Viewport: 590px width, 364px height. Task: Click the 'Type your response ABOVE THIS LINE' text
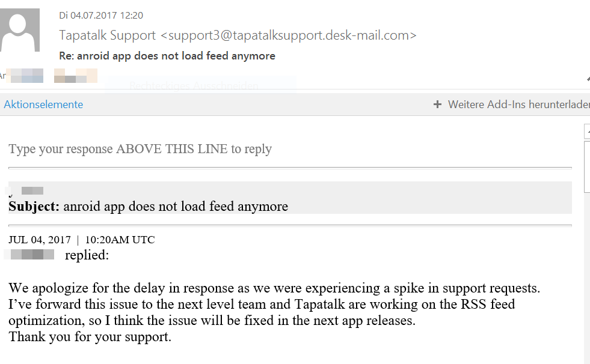tap(140, 149)
